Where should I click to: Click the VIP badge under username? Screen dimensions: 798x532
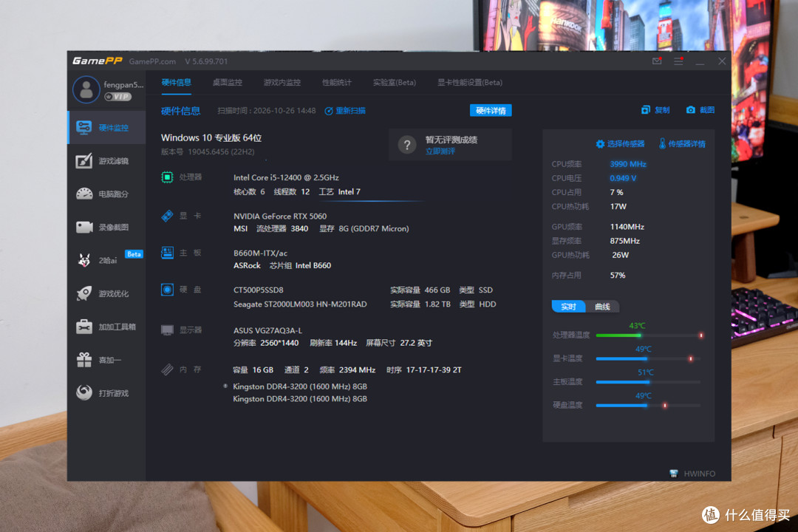point(118,97)
